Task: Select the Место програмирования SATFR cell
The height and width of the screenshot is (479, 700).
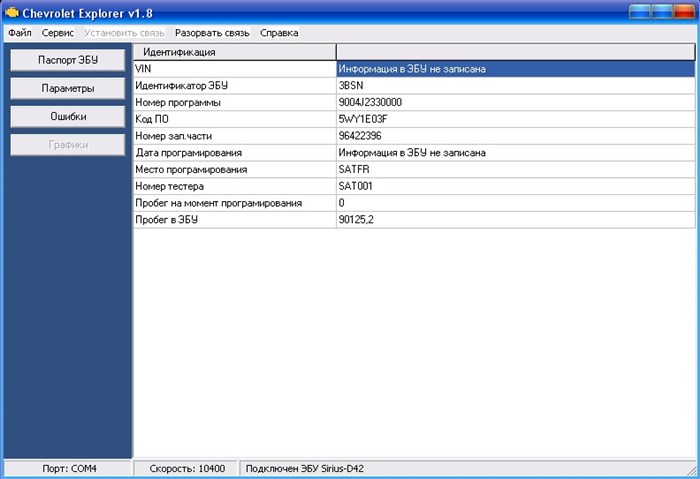Action: click(516, 169)
